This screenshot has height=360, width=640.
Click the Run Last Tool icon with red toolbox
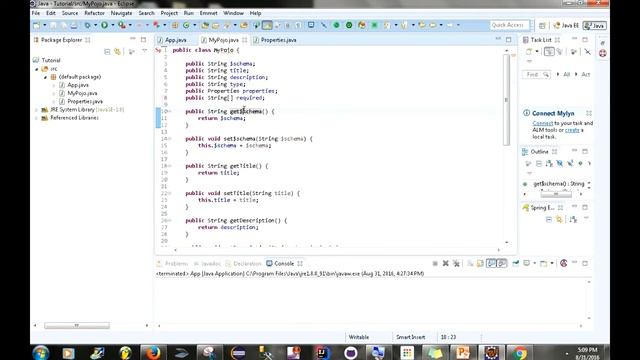pyautogui.click(x=122, y=25)
